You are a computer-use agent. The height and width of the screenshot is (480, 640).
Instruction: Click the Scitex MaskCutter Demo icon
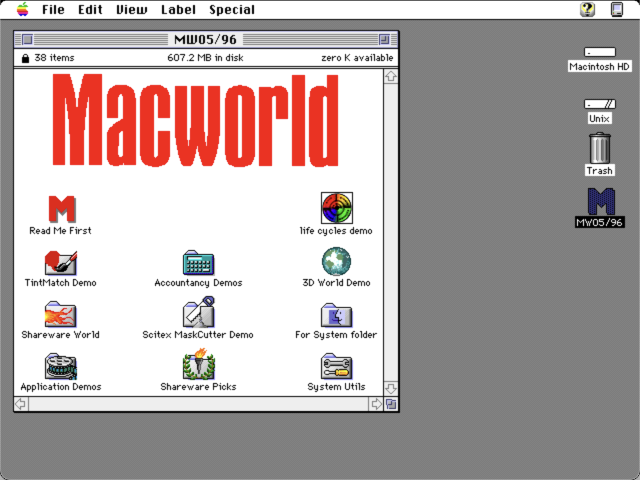[199, 312]
